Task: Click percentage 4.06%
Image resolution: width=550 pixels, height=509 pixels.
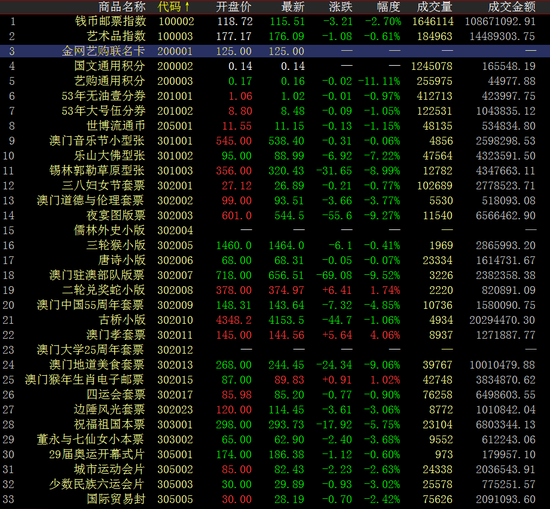Action: tap(385, 335)
